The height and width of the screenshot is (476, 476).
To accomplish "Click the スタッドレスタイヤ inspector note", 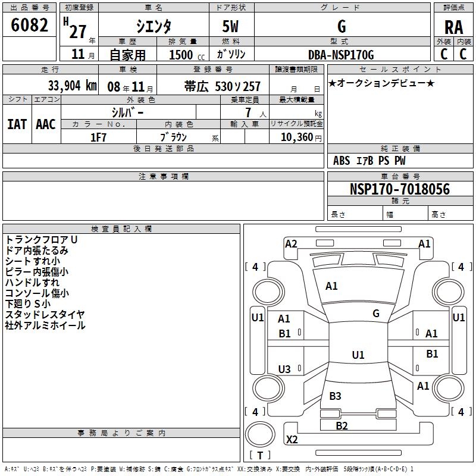I will 45,314.
